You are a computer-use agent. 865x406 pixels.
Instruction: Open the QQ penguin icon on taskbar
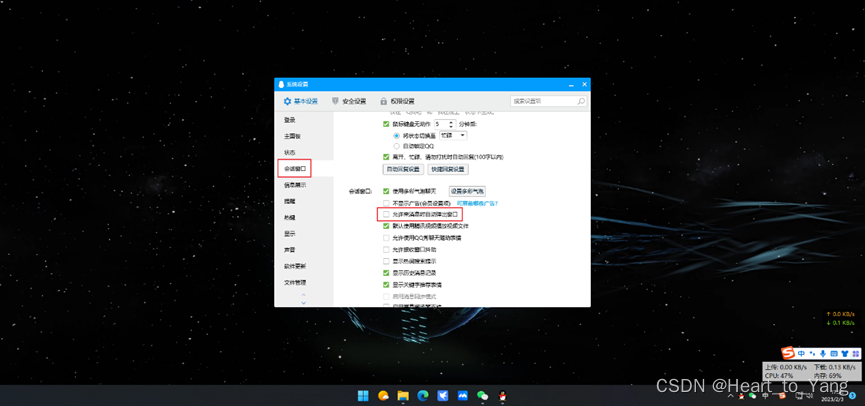(502, 396)
